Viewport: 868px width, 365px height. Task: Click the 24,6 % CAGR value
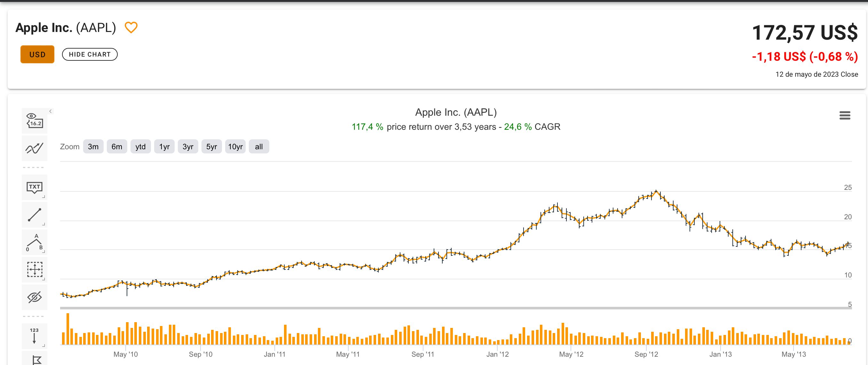pyautogui.click(x=518, y=127)
